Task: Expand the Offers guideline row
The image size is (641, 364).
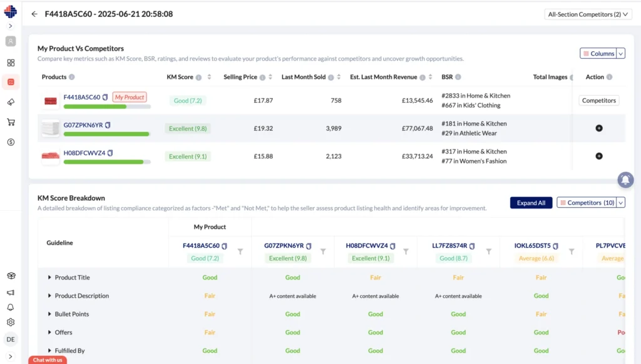Action: tap(49, 333)
